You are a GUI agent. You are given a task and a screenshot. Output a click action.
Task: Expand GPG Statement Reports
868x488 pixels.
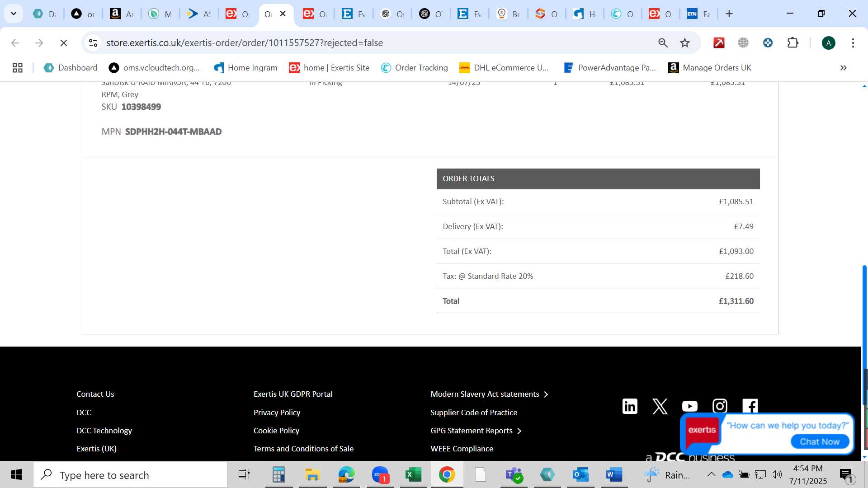[476, 431]
